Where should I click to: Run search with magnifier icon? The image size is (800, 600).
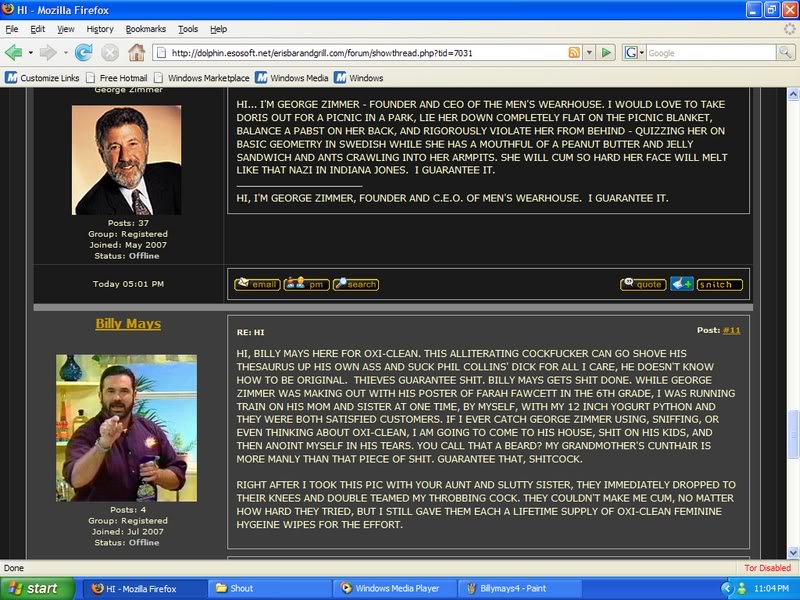coord(785,52)
